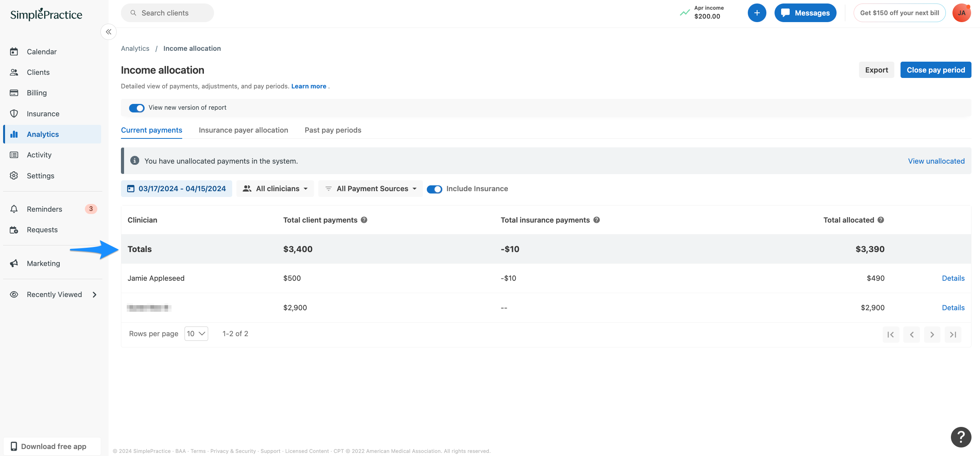This screenshot has width=980, height=456.
Task: Click the Marketing megaphone icon
Action: [x=14, y=263]
